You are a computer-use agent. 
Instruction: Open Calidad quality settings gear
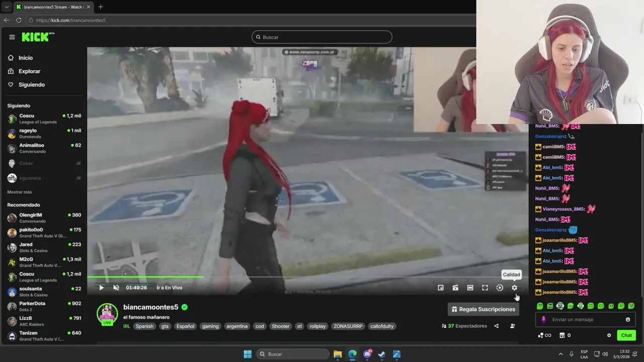tap(514, 288)
